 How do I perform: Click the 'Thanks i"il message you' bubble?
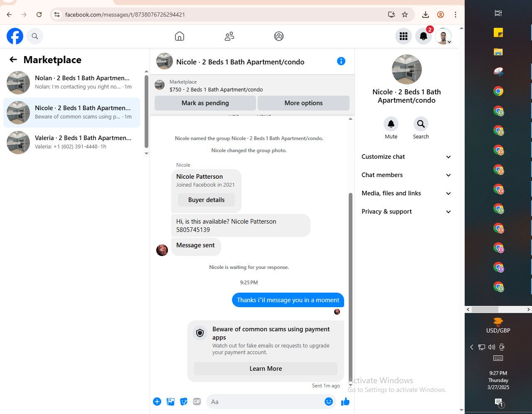pyautogui.click(x=288, y=300)
